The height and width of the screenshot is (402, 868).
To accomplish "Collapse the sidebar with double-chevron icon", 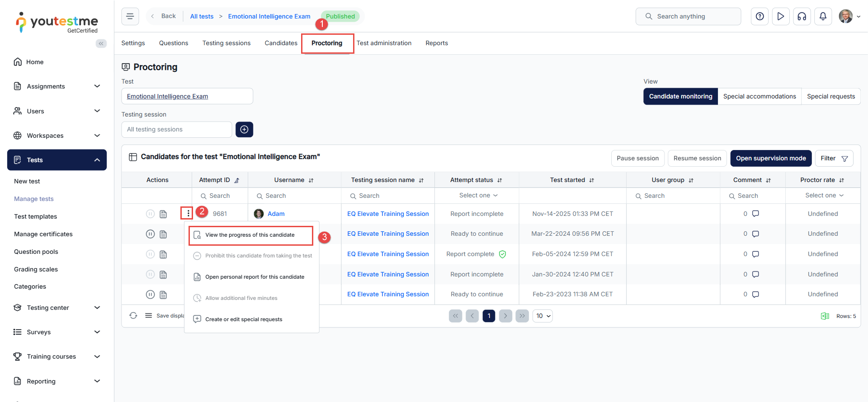I will coord(101,43).
